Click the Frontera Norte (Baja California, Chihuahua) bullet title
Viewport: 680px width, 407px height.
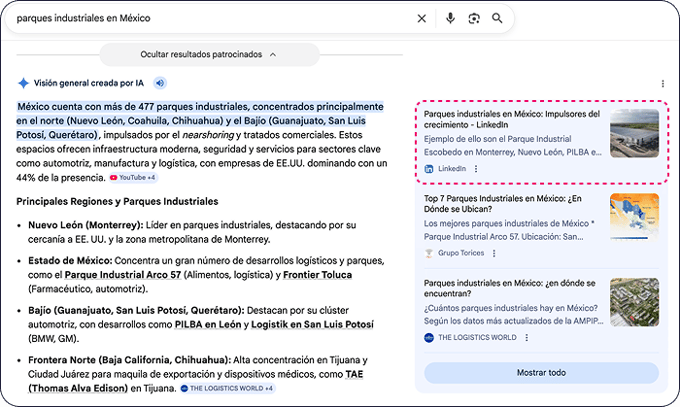click(129, 360)
